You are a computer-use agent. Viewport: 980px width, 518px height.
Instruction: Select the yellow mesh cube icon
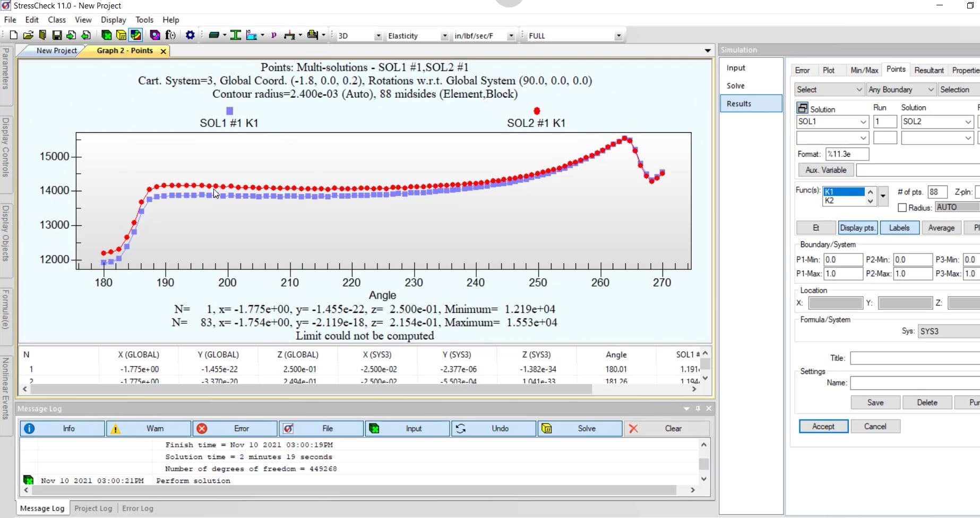coord(122,35)
